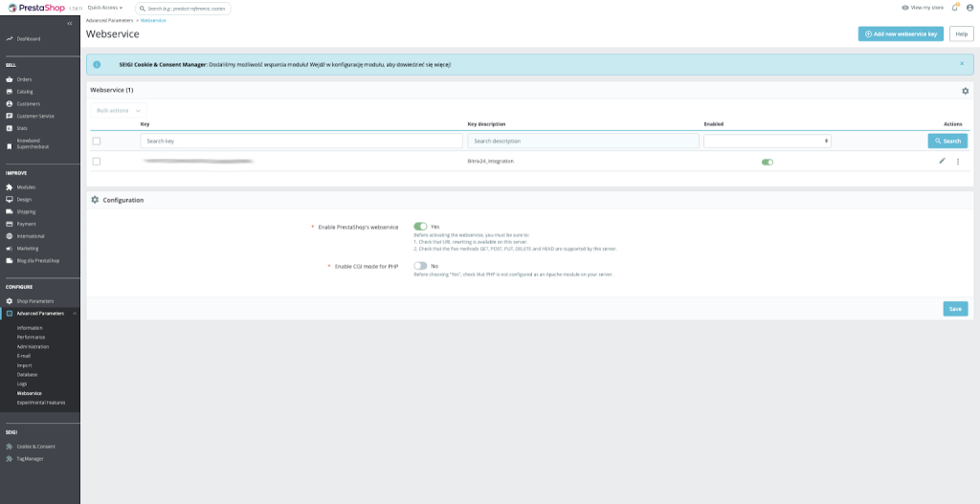
Task: Open more actions three-dot menu for Bitrix24_Integration
Action: pos(957,162)
